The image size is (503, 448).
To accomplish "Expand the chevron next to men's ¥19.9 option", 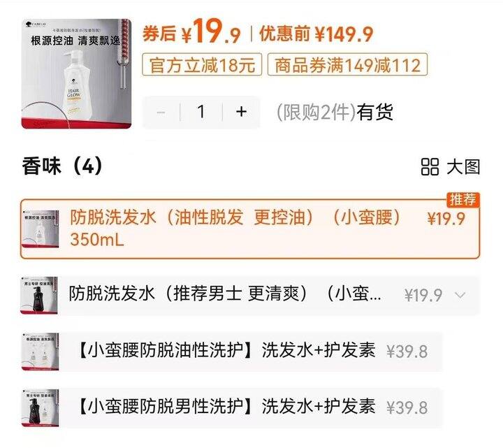I will [x=460, y=295].
